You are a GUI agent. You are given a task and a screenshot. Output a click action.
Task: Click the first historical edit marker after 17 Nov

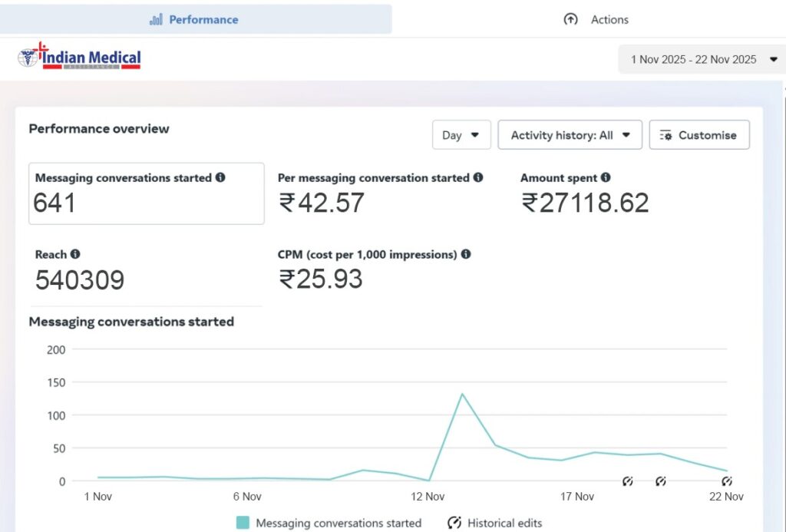pyautogui.click(x=627, y=481)
